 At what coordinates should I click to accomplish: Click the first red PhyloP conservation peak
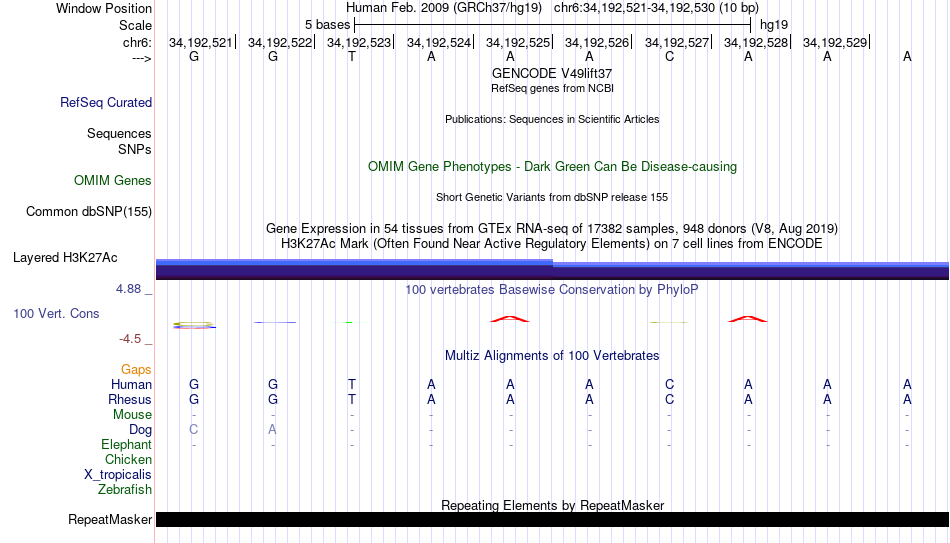[x=510, y=319]
